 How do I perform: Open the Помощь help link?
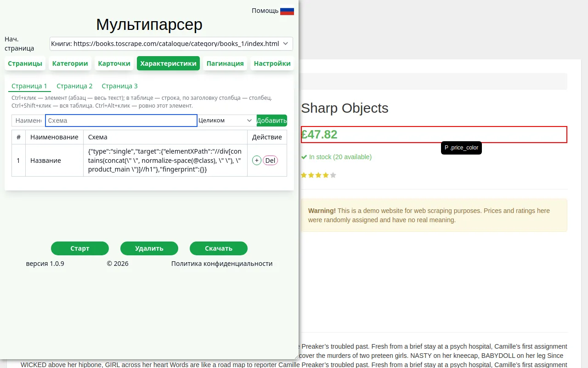(265, 11)
